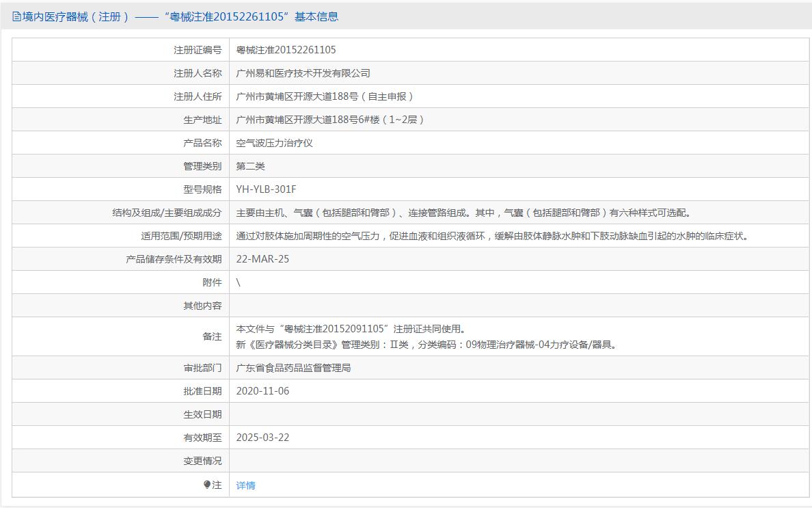Viewport: 812px width, 508px height.
Task: Click the 审批部门 label
Action: 202,368
